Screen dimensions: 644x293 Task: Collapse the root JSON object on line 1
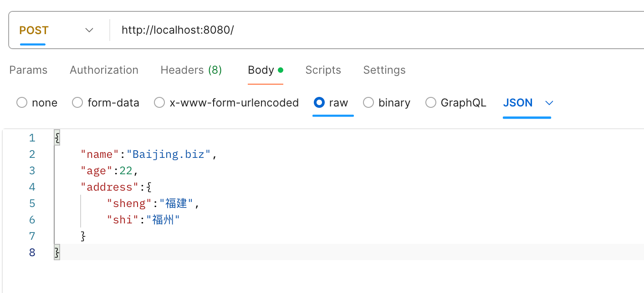click(56, 137)
